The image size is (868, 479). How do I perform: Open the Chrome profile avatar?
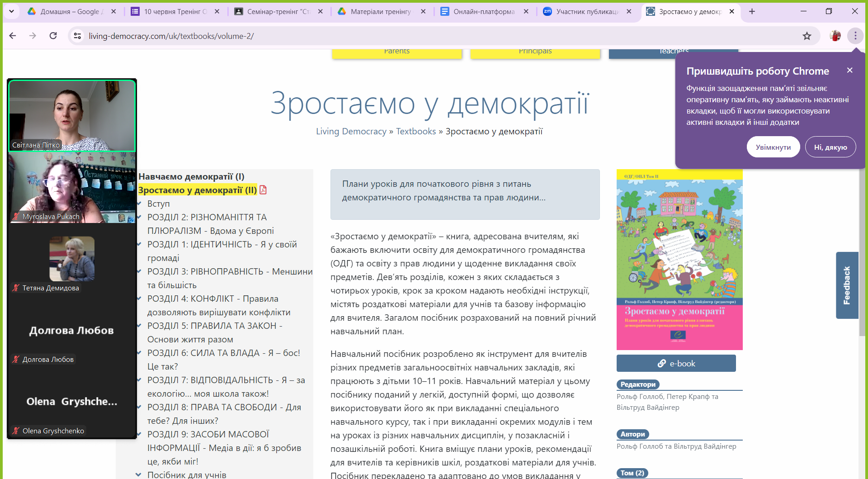pos(835,36)
